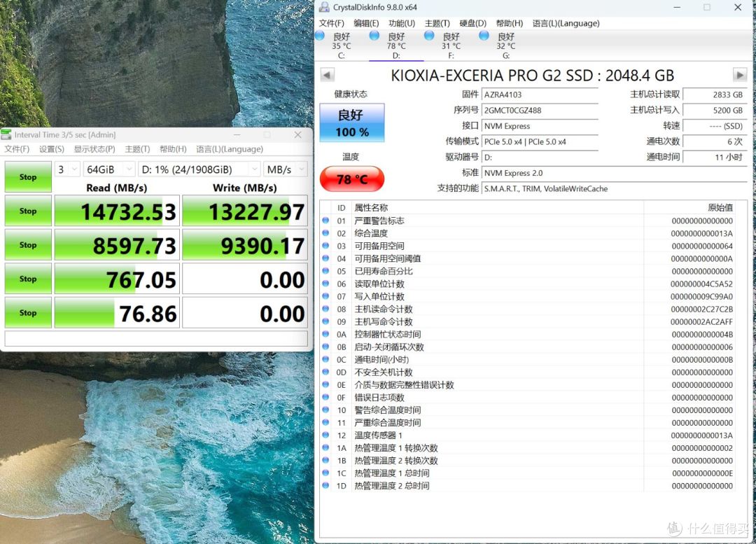756x544 pixels.
Task: Click the red 78 °C temperature button
Action: [352, 179]
